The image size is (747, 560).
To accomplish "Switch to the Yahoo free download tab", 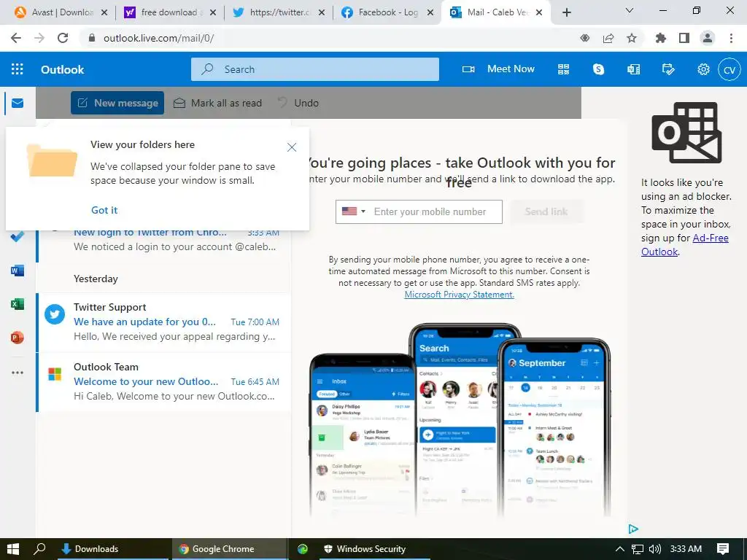I will tap(169, 12).
